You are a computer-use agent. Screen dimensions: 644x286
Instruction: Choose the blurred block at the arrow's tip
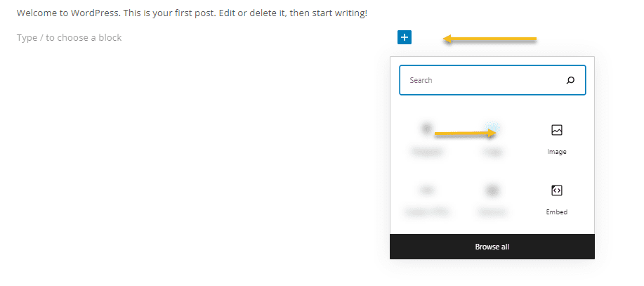click(492, 138)
